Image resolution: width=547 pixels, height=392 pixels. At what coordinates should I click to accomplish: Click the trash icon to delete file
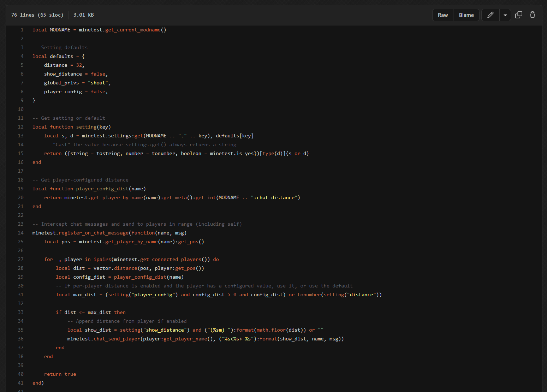tap(532, 15)
